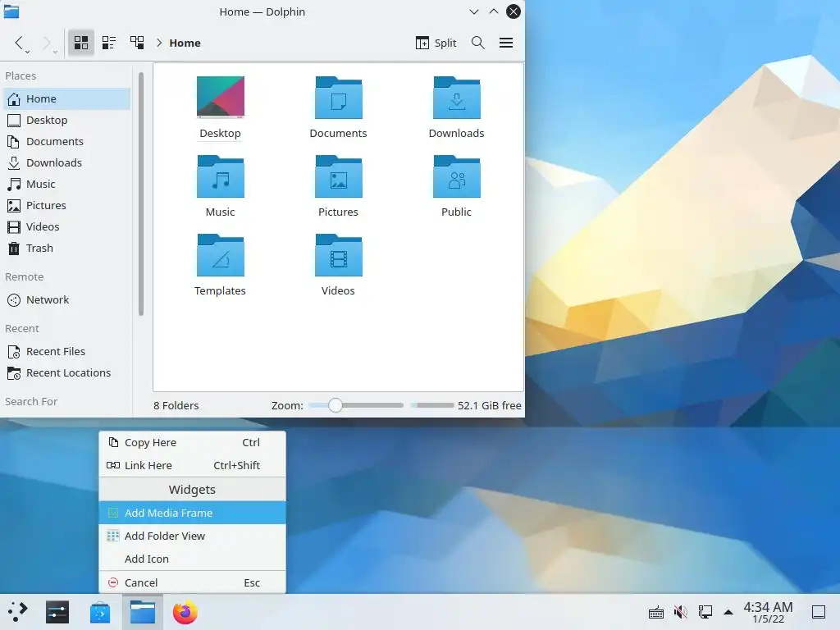The width and height of the screenshot is (840, 630).
Task: Open Recent Files entry
Action: tap(67, 351)
